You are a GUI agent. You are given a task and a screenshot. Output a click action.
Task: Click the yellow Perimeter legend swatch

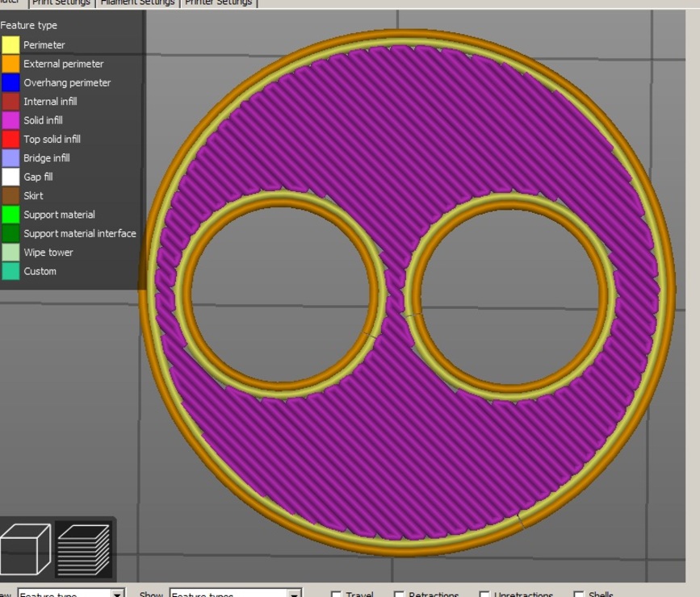click(x=10, y=45)
